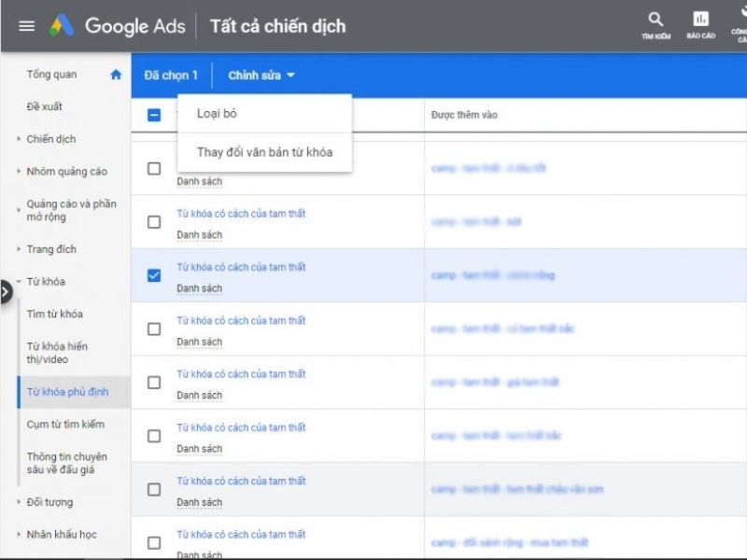747x560 pixels.
Task: Click the home icon next to Tổng quan
Action: [116, 75]
